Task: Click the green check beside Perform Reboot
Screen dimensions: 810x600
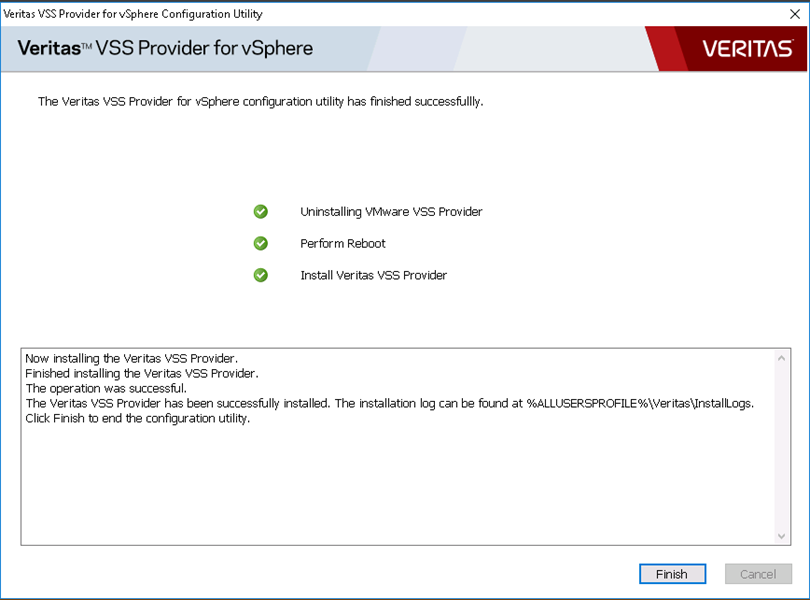Action: click(x=261, y=243)
